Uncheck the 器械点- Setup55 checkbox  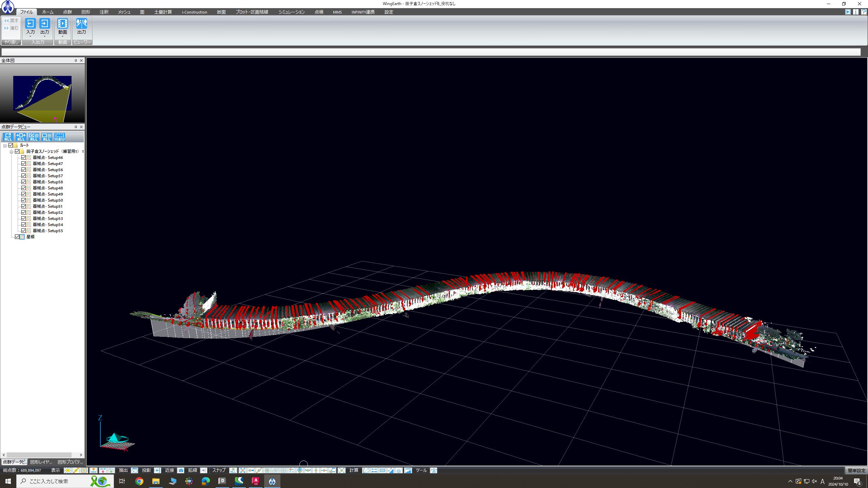click(x=24, y=231)
